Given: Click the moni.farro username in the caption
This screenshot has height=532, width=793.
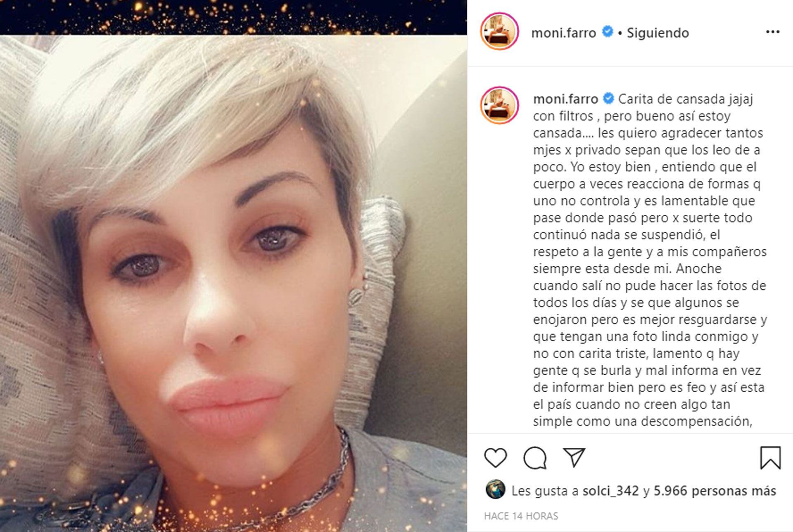Looking at the screenshot, I should (565, 99).
